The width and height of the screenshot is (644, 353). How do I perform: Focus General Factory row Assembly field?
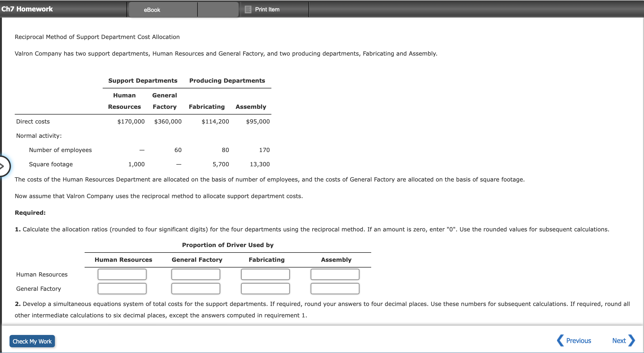(335, 289)
